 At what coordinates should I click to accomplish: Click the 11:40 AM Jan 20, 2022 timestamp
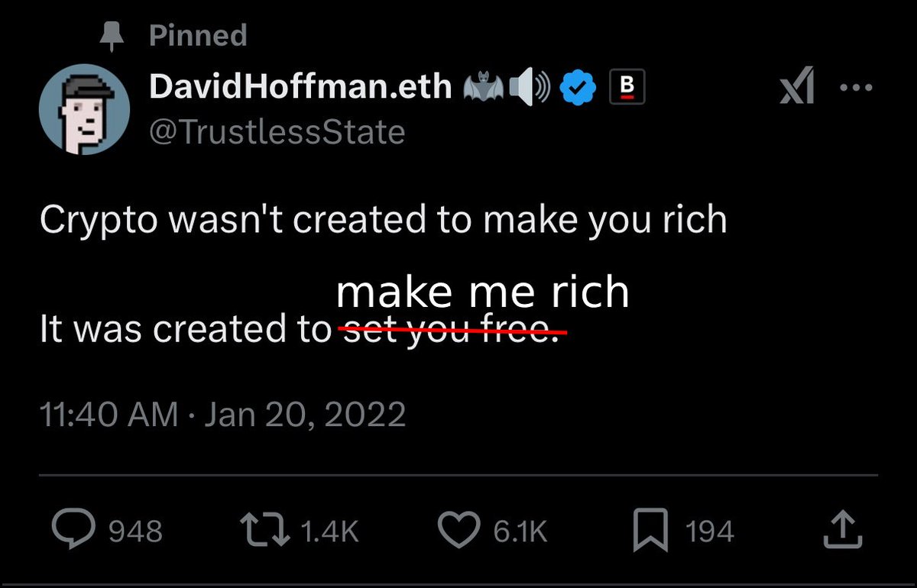point(222,415)
